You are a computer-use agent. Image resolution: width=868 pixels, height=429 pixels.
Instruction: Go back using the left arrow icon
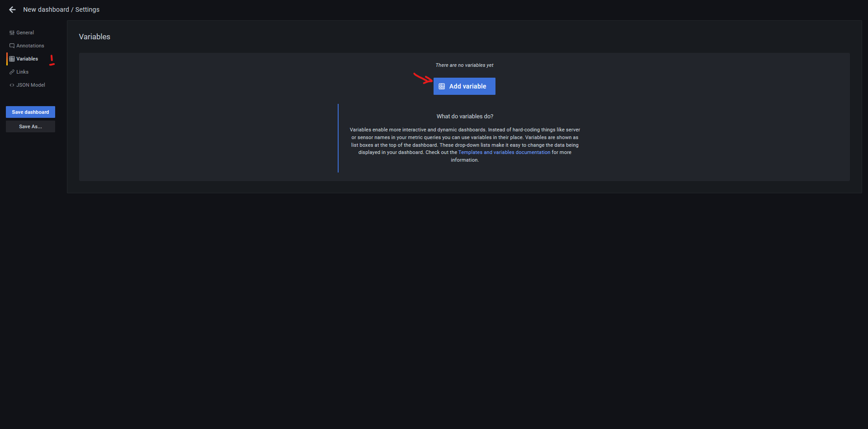(x=12, y=9)
